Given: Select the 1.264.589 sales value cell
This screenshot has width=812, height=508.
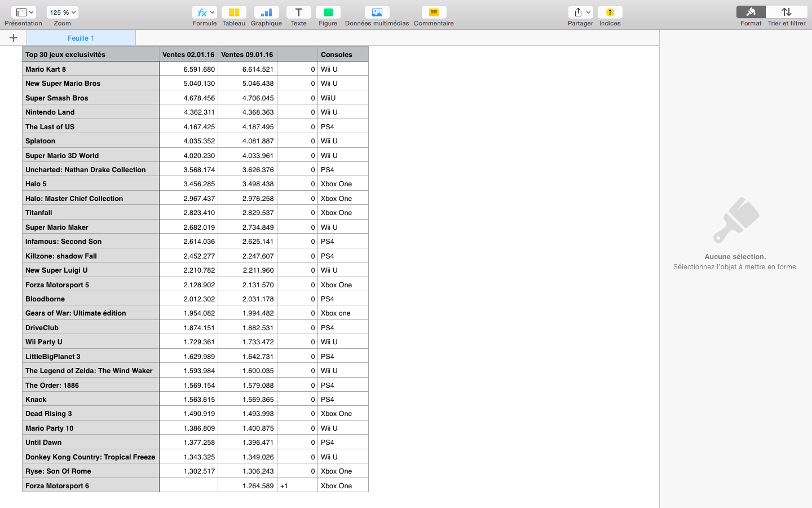Looking at the screenshot, I should pyautogui.click(x=247, y=485).
